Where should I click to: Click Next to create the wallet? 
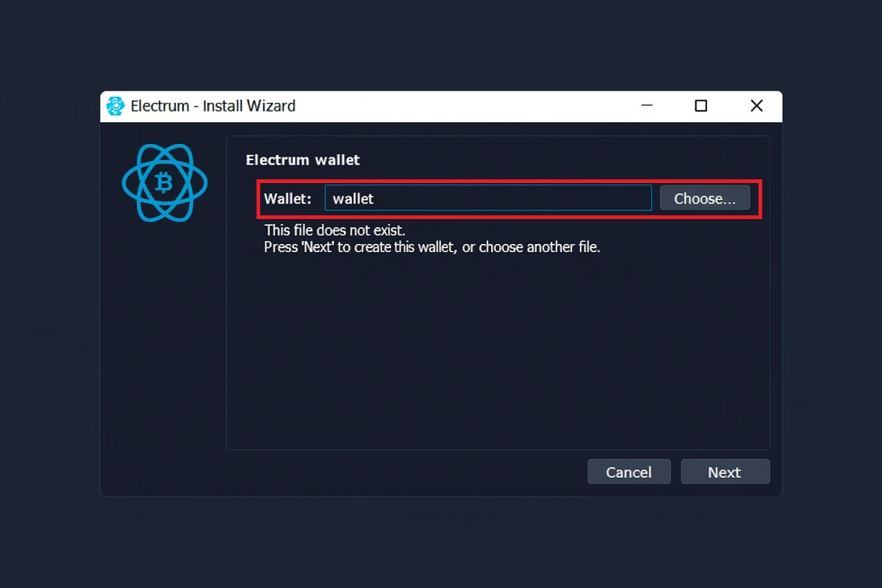pos(725,472)
